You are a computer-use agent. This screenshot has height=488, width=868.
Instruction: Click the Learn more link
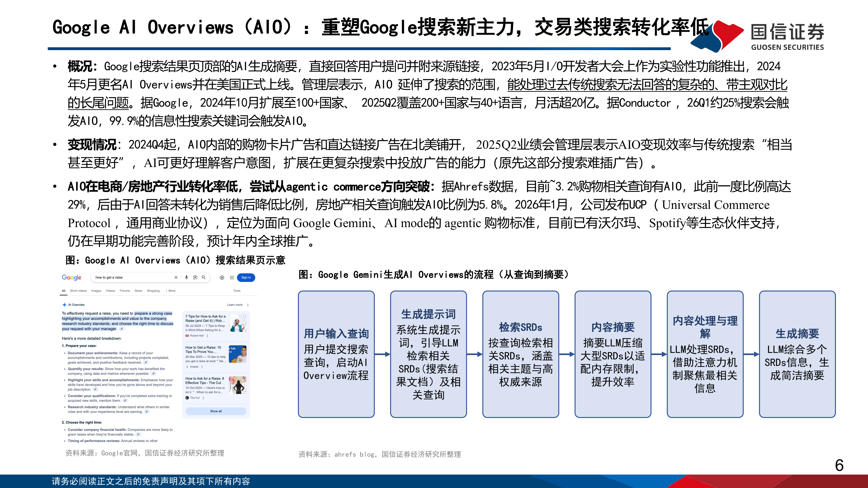click(235, 305)
